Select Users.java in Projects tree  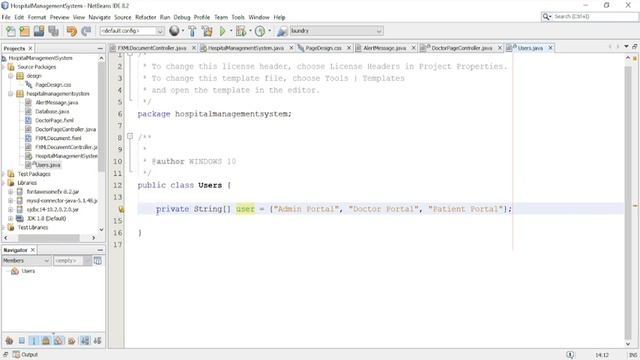click(x=48, y=165)
